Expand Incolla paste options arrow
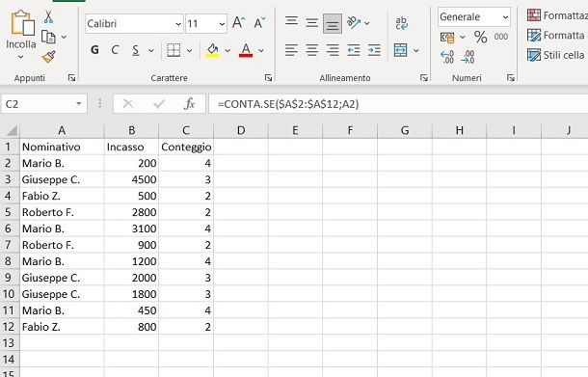Viewport: 588px width, 377px height. (x=20, y=57)
